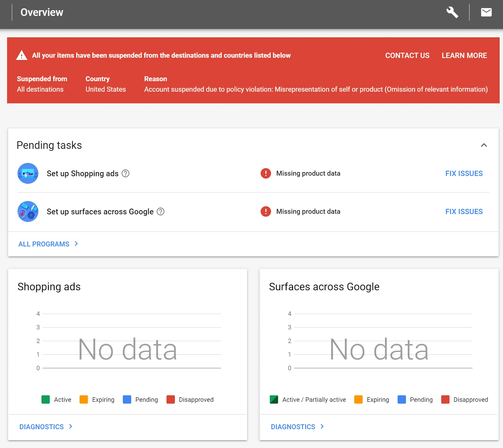Click the account suspension reason text
Image resolution: width=503 pixels, height=448 pixels.
[316, 89]
